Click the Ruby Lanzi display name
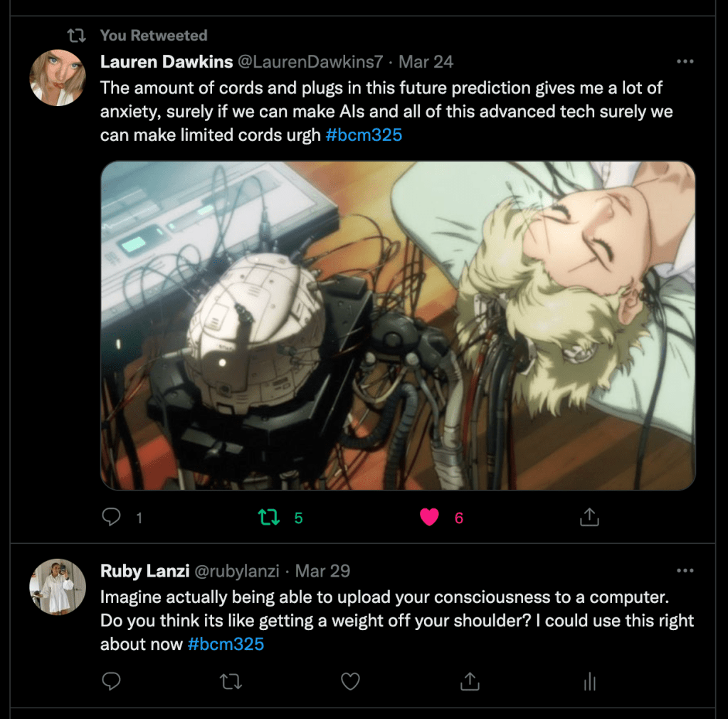Viewport: 728px width, 719px height. tap(145, 571)
